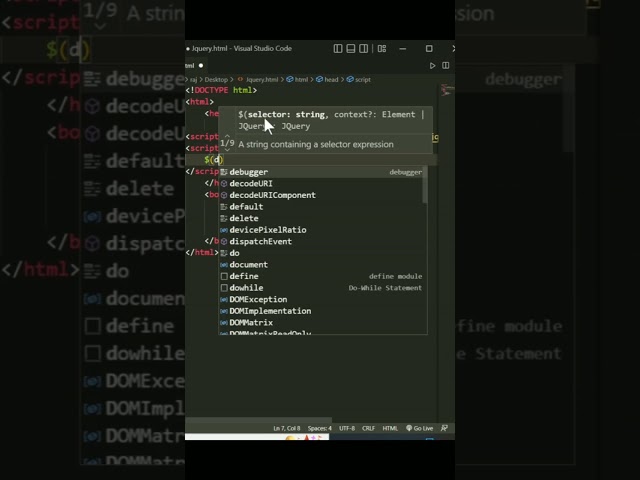Image resolution: width=640 pixels, height=480 pixels.
Task: Pick dispatchEvent from the suggestions
Action: pyautogui.click(x=321, y=241)
